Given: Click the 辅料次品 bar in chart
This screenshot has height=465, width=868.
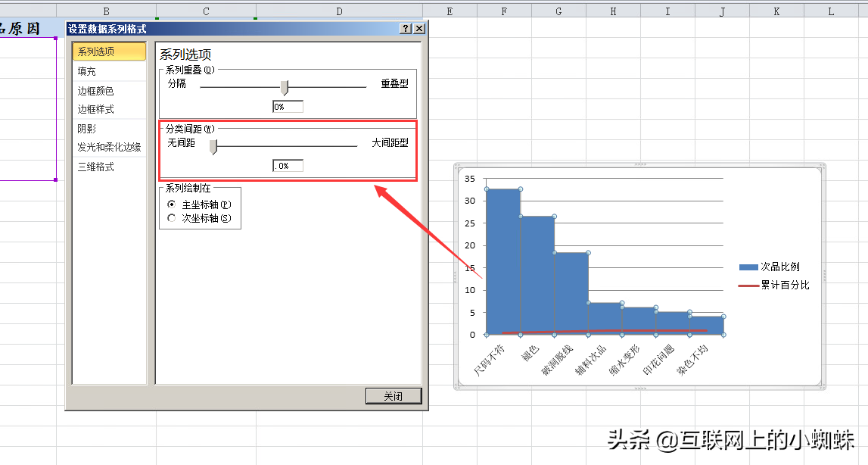Looking at the screenshot, I should coord(605,319).
